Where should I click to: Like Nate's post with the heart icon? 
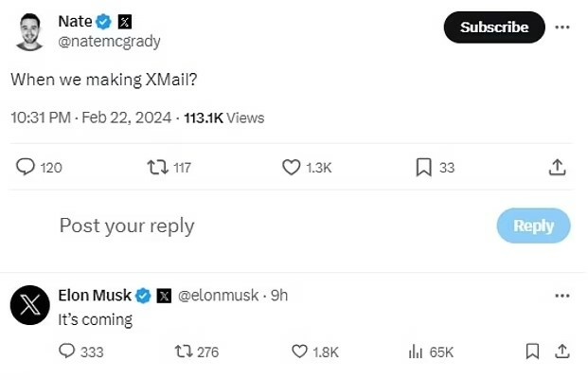[292, 168]
